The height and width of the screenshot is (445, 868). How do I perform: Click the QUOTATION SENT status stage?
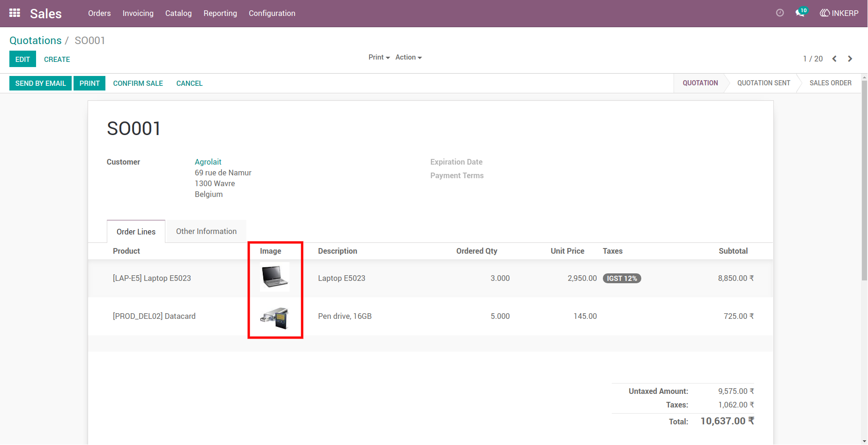(x=764, y=83)
